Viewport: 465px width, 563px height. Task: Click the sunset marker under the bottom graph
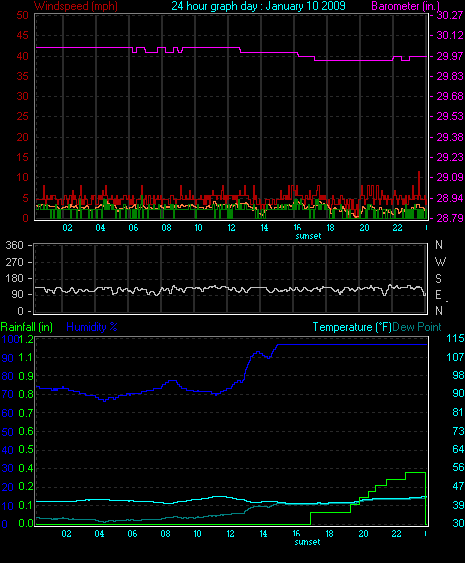[307, 542]
